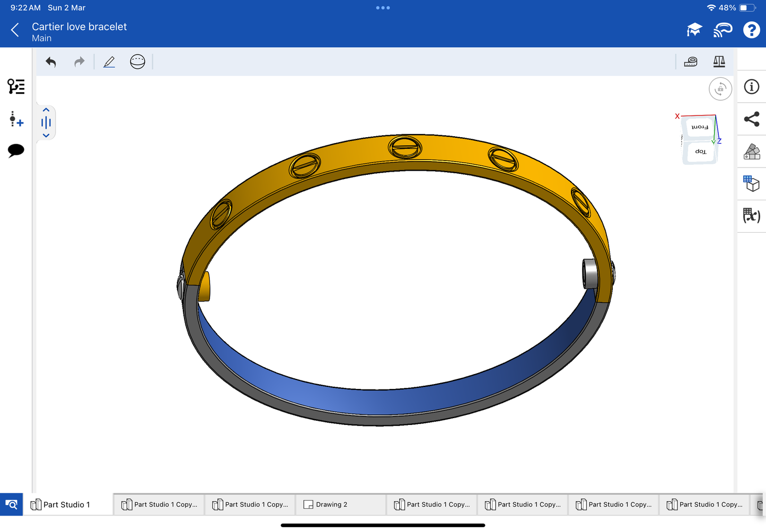The width and height of the screenshot is (766, 532).
Task: Select the active Part Studio 1 tab
Action: pyautogui.click(x=66, y=504)
